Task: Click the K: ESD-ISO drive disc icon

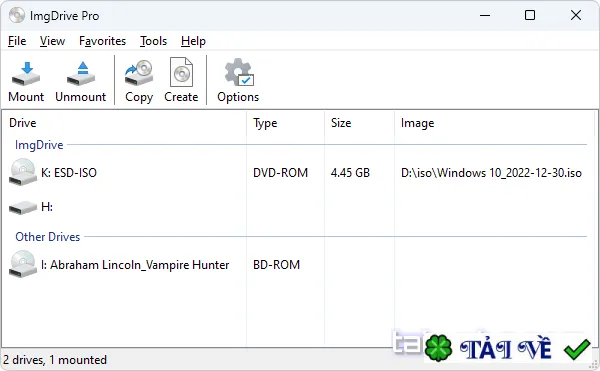Action: click(x=23, y=172)
